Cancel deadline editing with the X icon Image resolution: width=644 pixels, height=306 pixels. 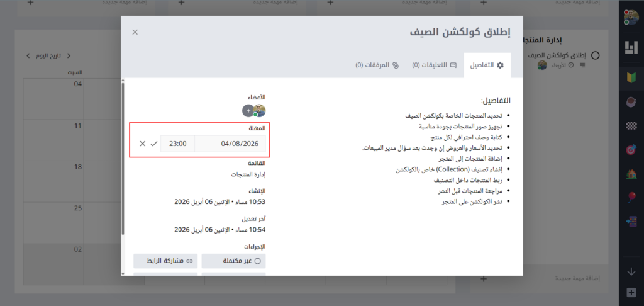[x=142, y=144]
